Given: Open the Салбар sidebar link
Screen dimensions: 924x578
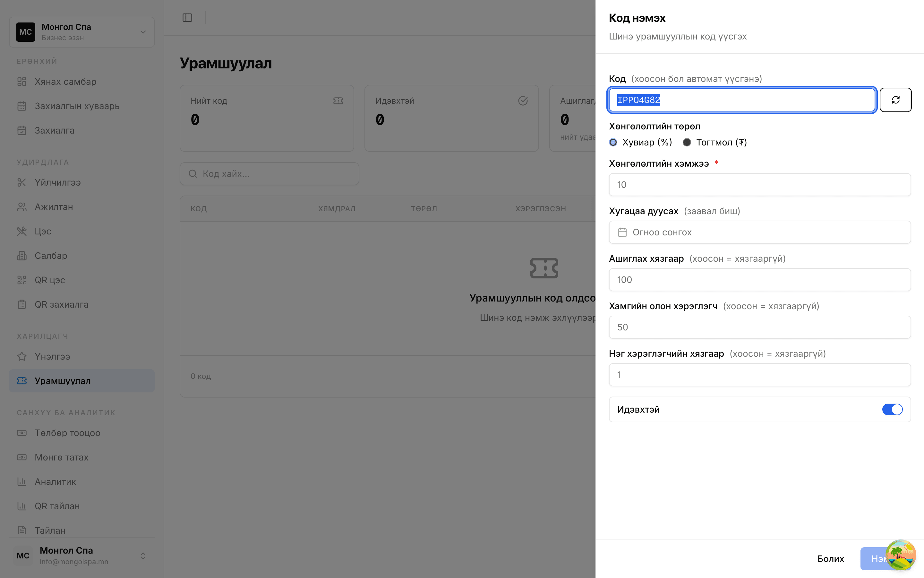Looking at the screenshot, I should tap(82, 256).
